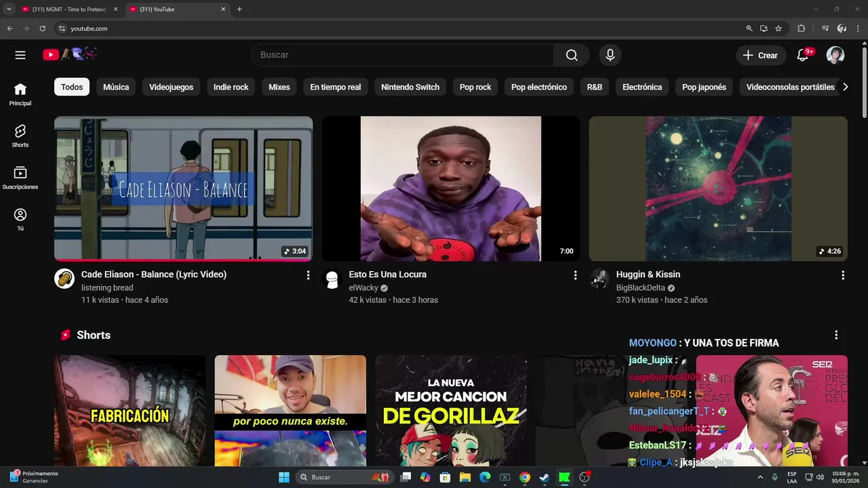Open the BigBlackDelta channel link

[x=641, y=288]
